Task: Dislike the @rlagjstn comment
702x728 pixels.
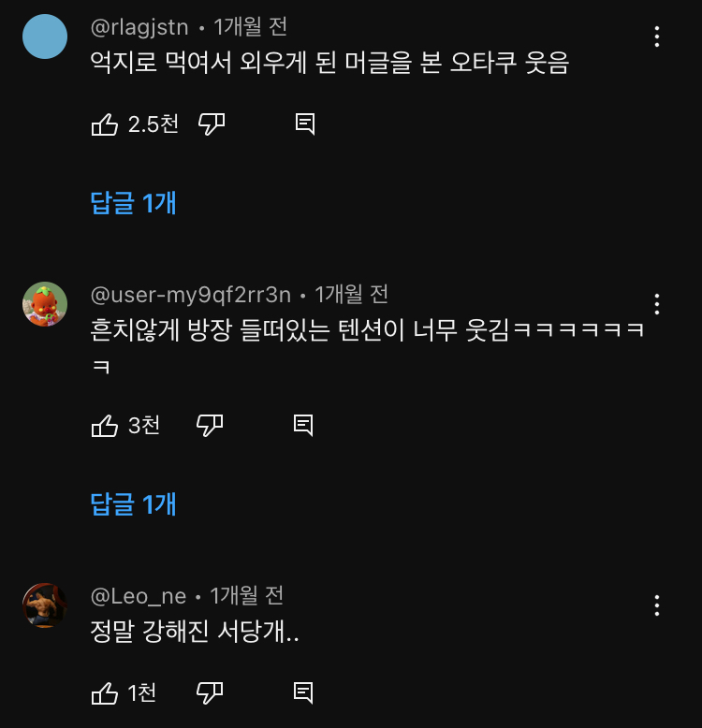Action: 212,124
